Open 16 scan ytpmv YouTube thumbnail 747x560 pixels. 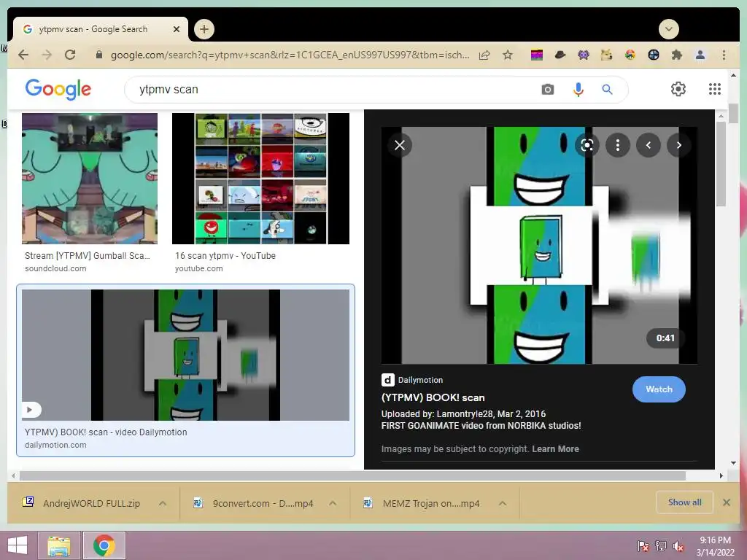pyautogui.click(x=260, y=179)
